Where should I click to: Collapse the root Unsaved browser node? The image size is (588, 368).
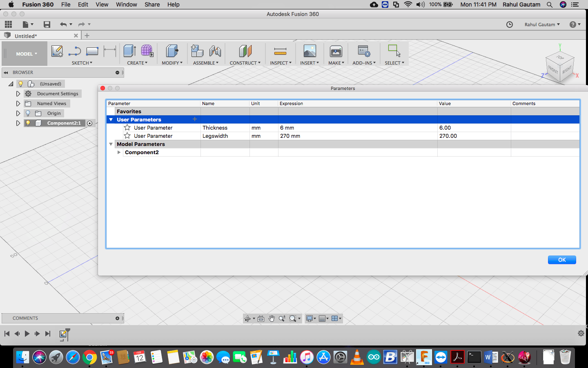pyautogui.click(x=11, y=84)
